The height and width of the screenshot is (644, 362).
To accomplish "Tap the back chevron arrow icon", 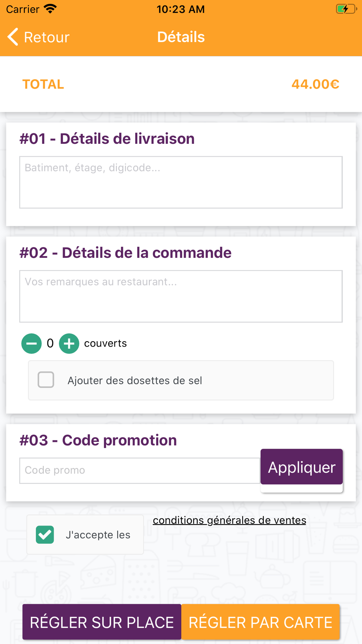I will tap(13, 37).
